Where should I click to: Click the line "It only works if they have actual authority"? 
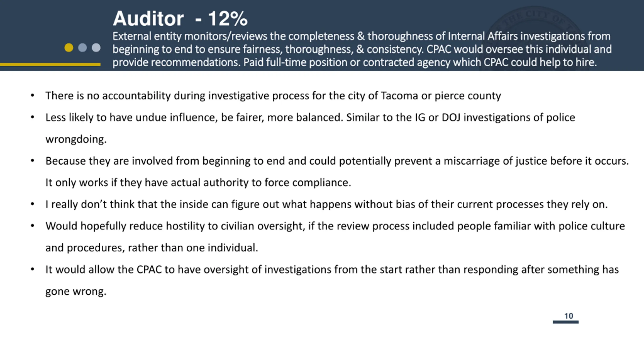(198, 183)
